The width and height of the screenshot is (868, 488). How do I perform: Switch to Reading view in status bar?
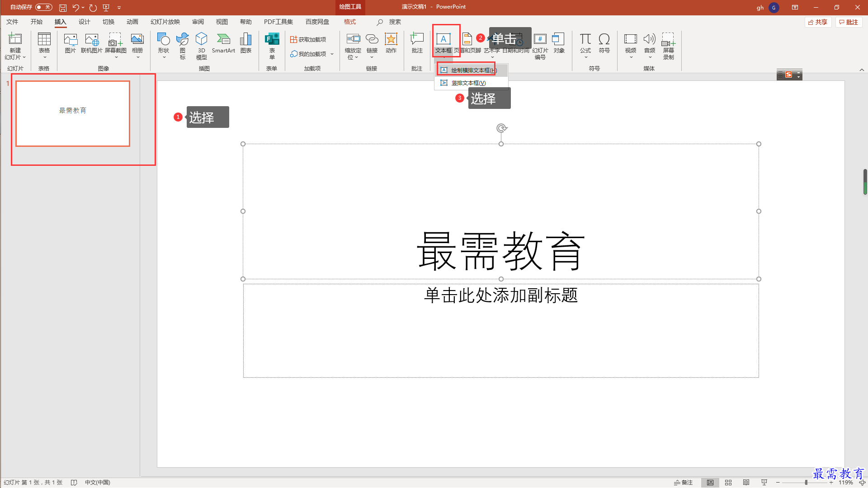point(746,483)
